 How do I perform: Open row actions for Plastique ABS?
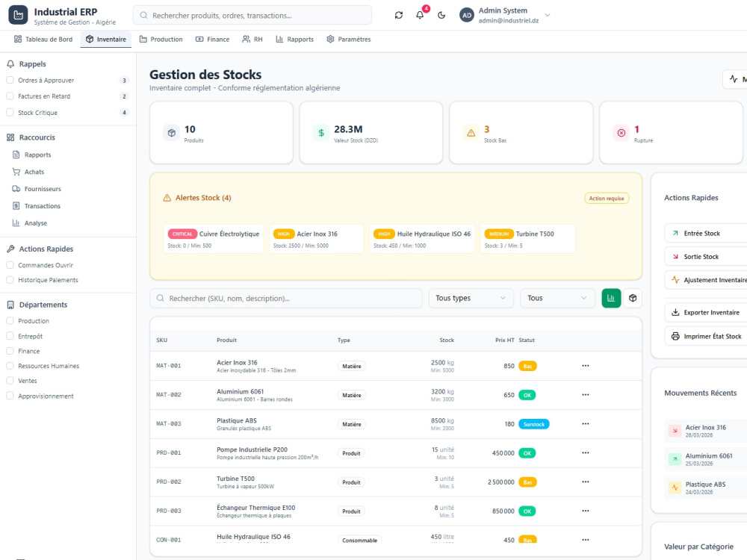point(586,424)
